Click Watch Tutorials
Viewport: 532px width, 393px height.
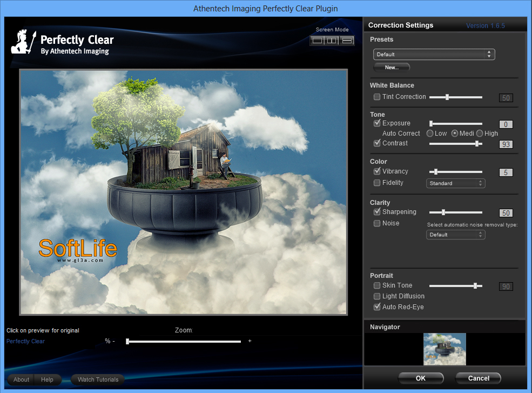coord(98,379)
